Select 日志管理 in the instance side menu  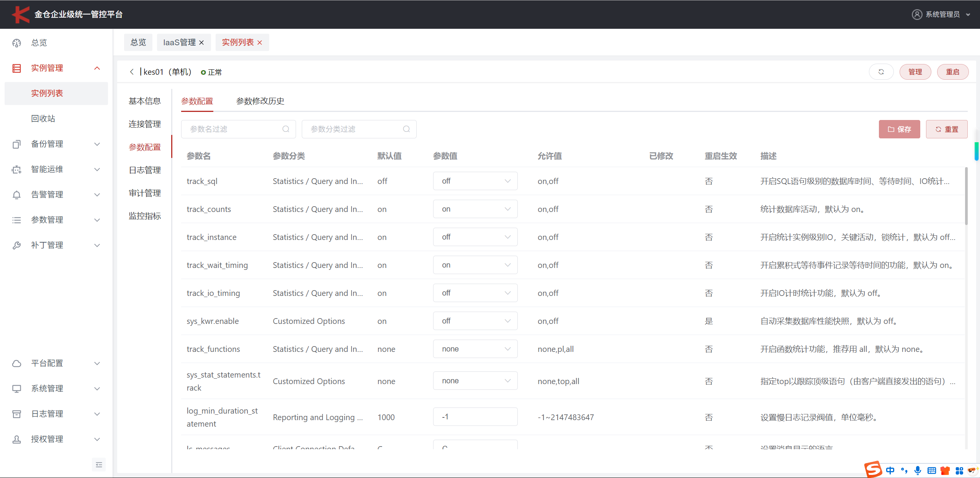tap(145, 170)
